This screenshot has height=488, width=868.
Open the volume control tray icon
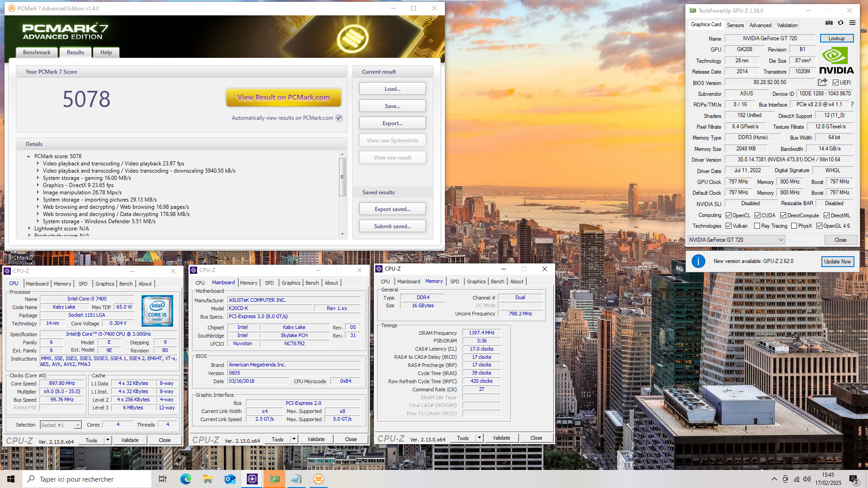807,479
